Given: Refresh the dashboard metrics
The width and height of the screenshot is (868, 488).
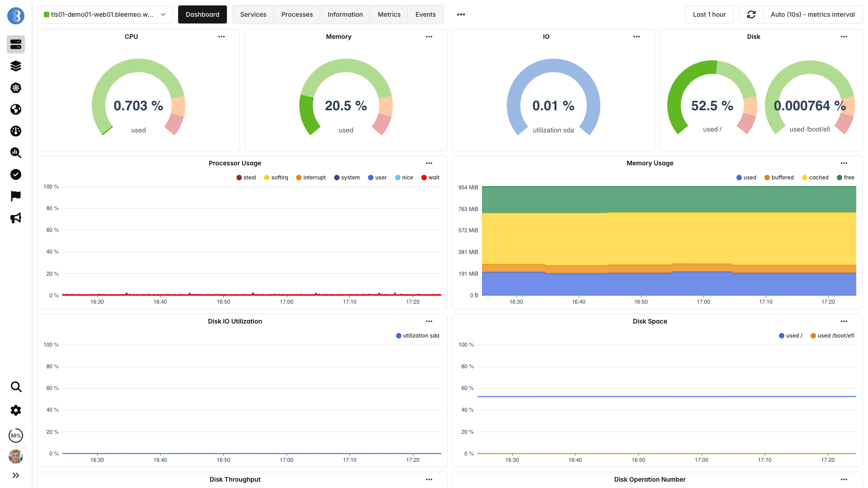Looking at the screenshot, I should tap(751, 14).
